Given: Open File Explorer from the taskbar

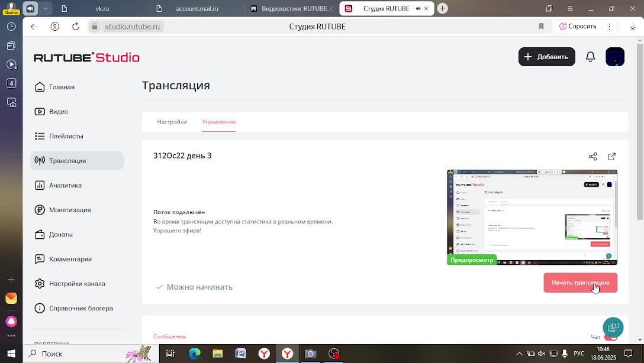Looking at the screenshot, I should click(x=218, y=354).
